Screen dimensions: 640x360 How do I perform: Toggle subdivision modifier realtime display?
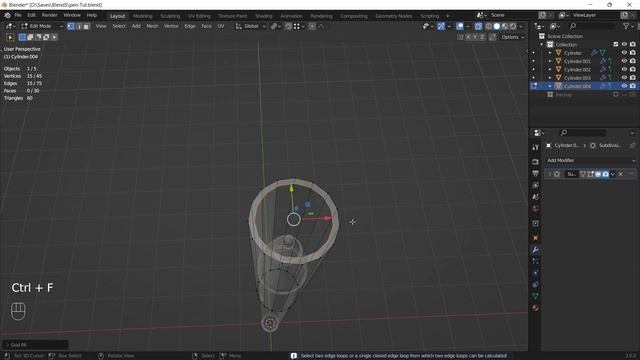tap(598, 174)
